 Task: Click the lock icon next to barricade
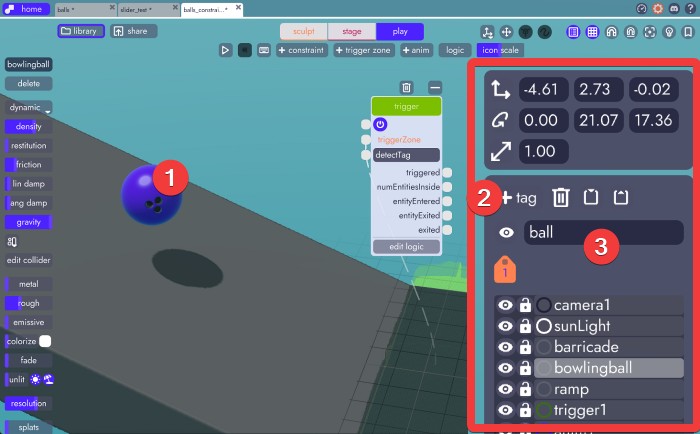525,347
